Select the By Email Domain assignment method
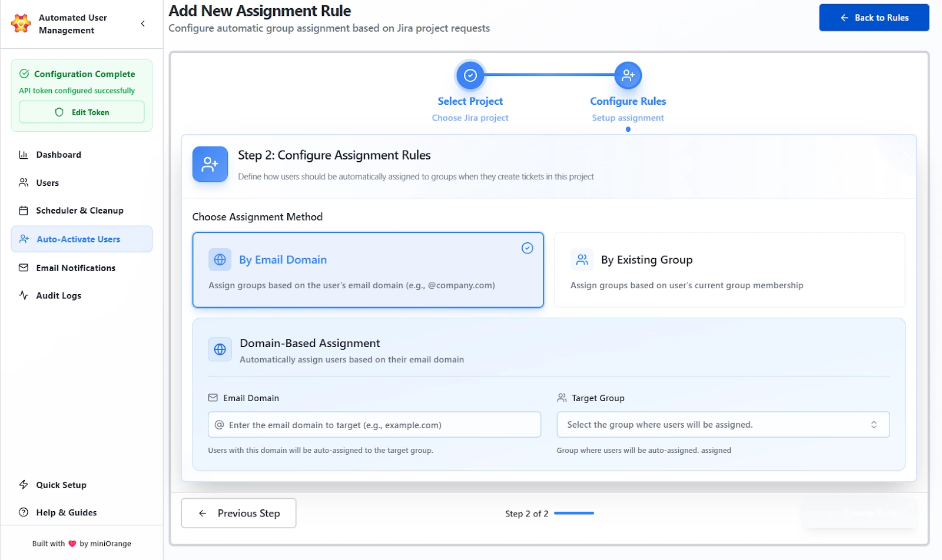The width and height of the screenshot is (942, 560). [x=367, y=270]
